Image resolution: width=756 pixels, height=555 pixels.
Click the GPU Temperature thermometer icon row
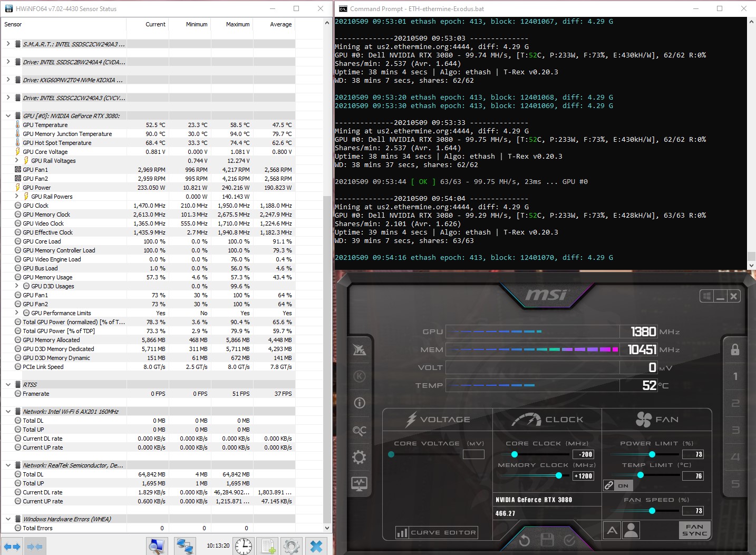pos(17,125)
